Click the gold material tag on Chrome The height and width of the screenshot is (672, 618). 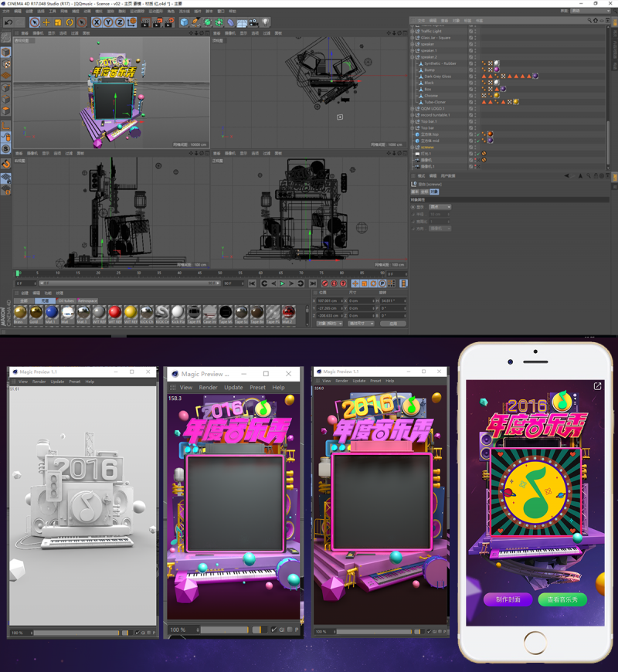497,96
